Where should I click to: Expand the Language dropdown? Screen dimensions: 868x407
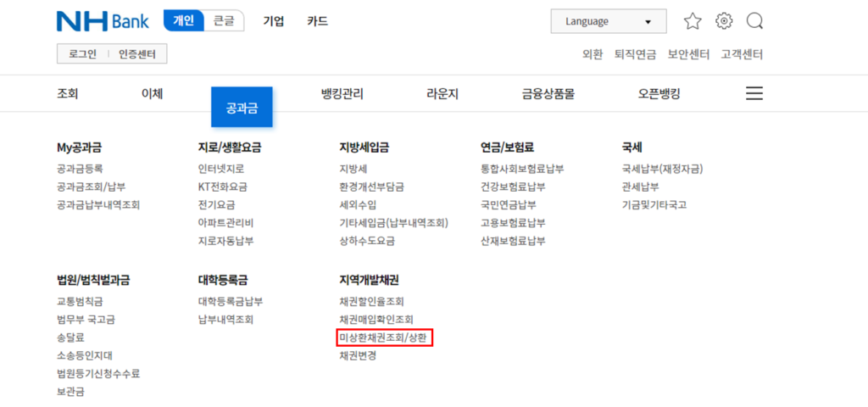608,21
